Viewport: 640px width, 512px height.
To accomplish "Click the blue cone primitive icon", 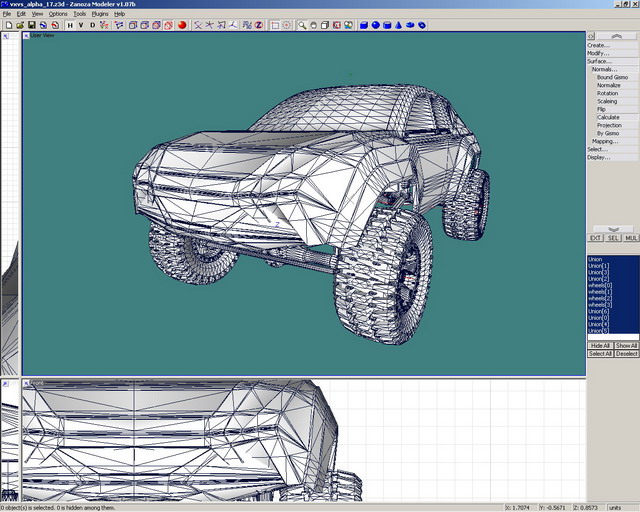I will pyautogui.click(x=398, y=25).
